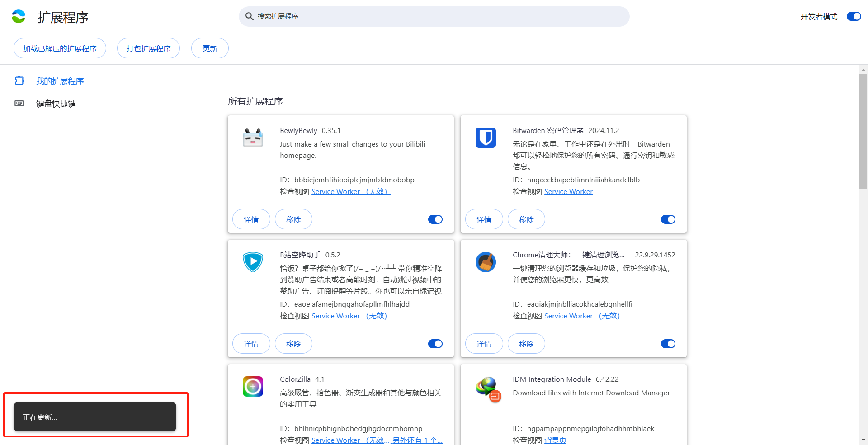Click the BewlyBewly extension icon
This screenshot has width=868, height=445.
point(253,137)
